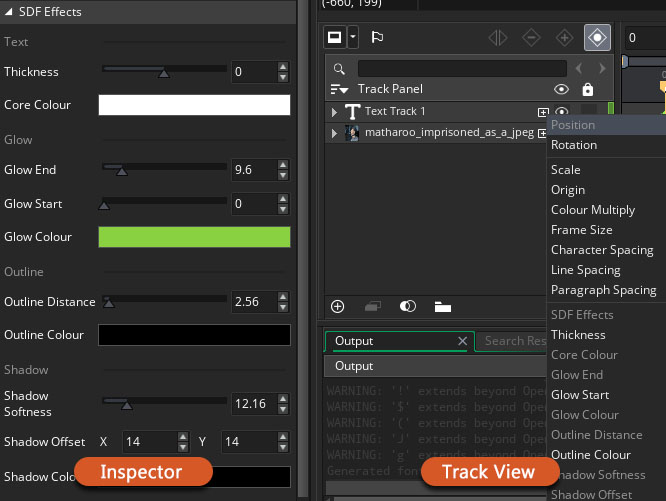Expand the matharoo_imprisoned_as_a_jpeg track

click(x=334, y=133)
